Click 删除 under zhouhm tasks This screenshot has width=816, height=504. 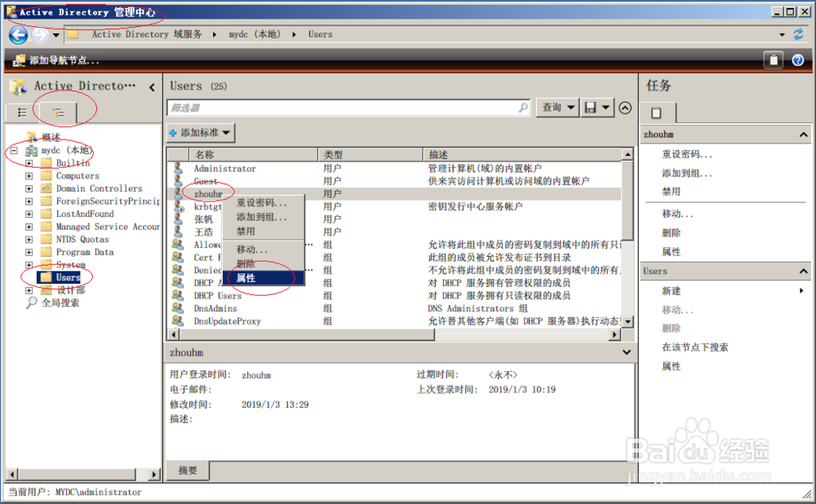pyautogui.click(x=672, y=233)
